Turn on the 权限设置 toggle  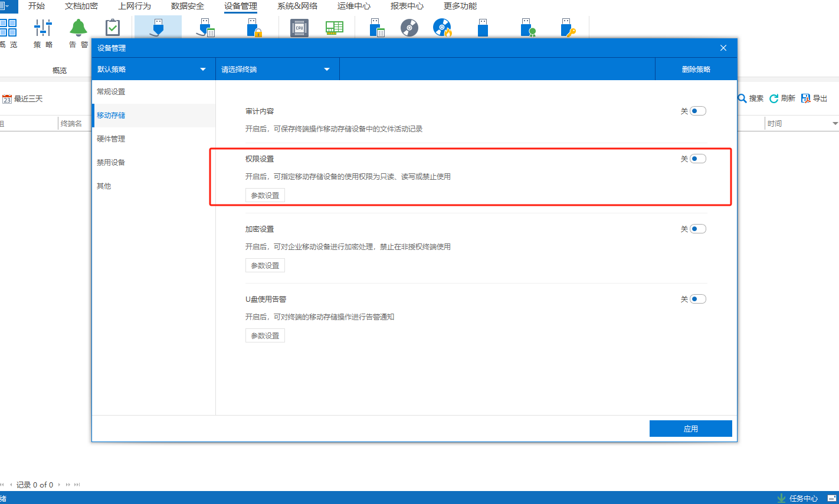698,159
